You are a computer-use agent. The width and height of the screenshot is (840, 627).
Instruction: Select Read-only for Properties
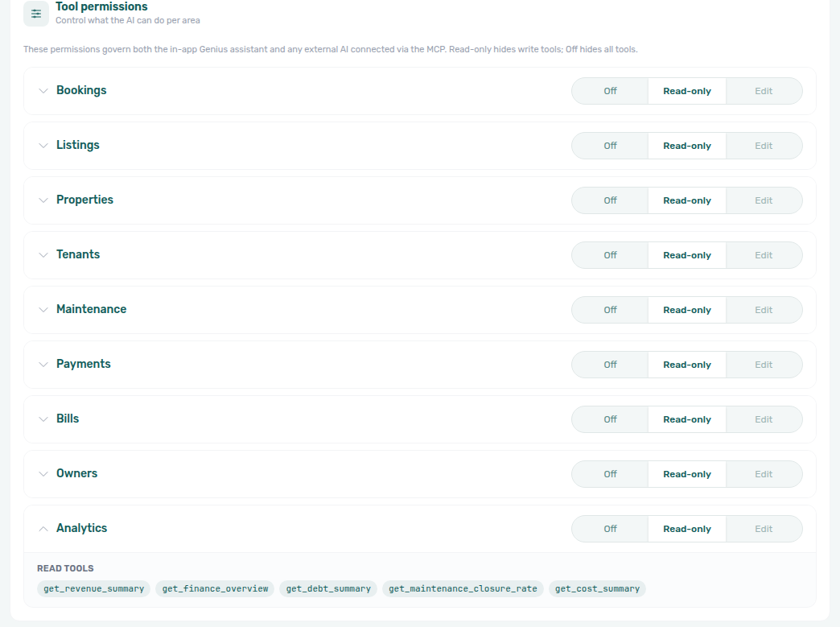(x=687, y=200)
